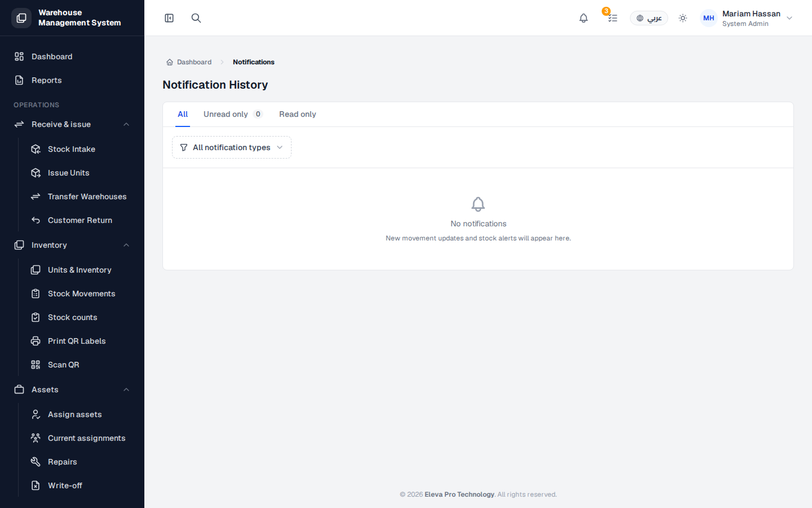Click the Print QR Labels printer icon

pyautogui.click(x=36, y=341)
